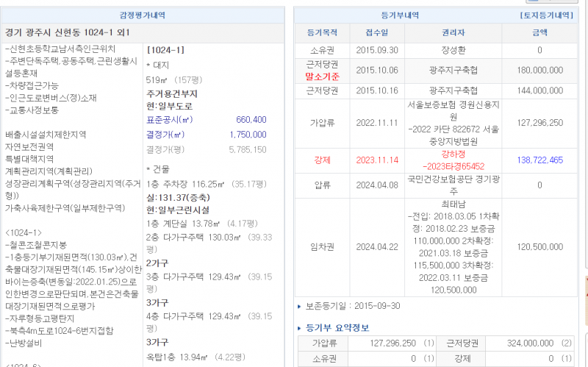The width and height of the screenshot is (588, 367).
Task: Click the red 말소기준 label
Action: [323, 75]
